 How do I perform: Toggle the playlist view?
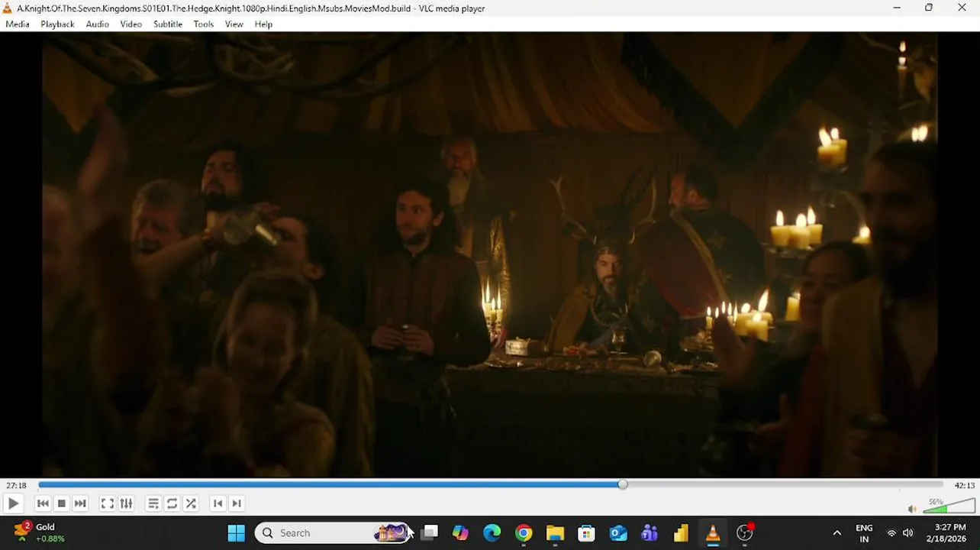(x=153, y=503)
